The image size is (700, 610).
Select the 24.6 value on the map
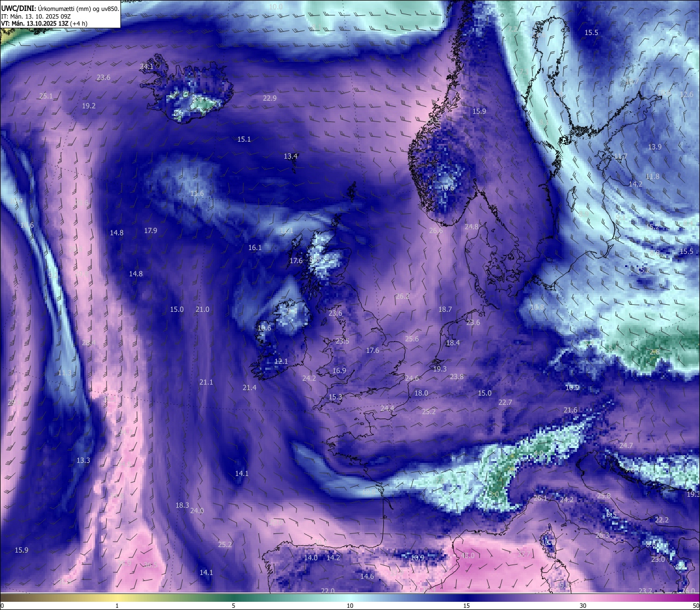click(x=412, y=379)
